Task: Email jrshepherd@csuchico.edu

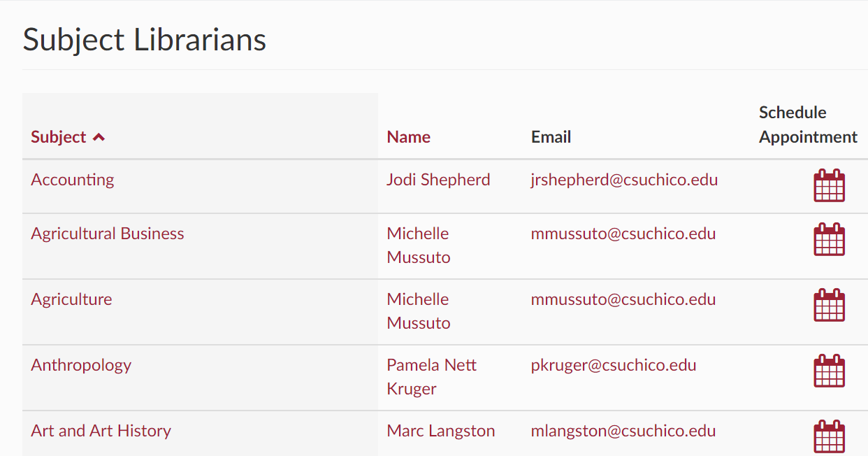Action: pos(624,180)
